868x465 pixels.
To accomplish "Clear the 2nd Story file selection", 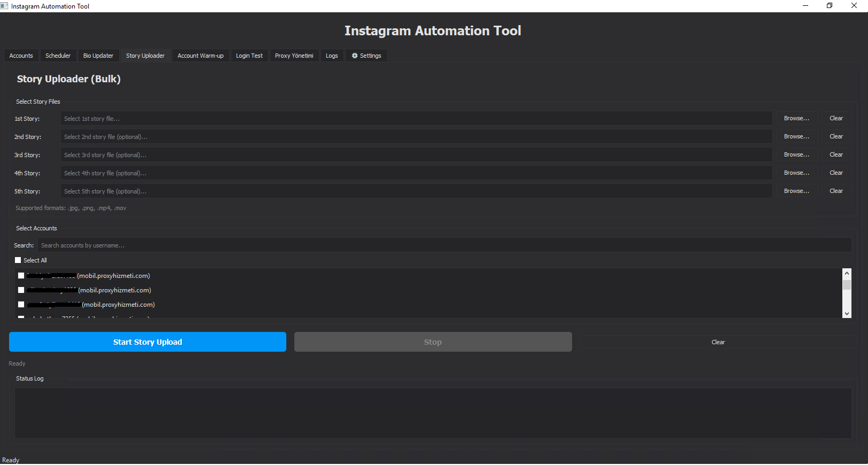I will [x=836, y=136].
